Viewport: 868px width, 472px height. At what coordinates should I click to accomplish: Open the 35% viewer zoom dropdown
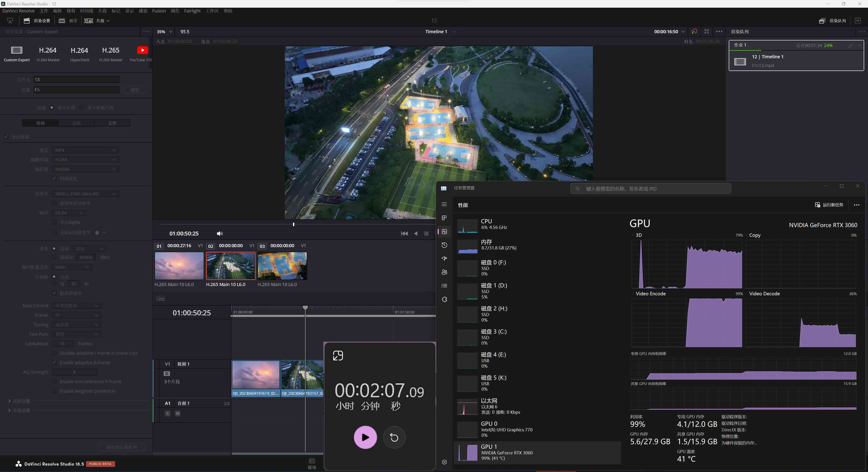164,32
